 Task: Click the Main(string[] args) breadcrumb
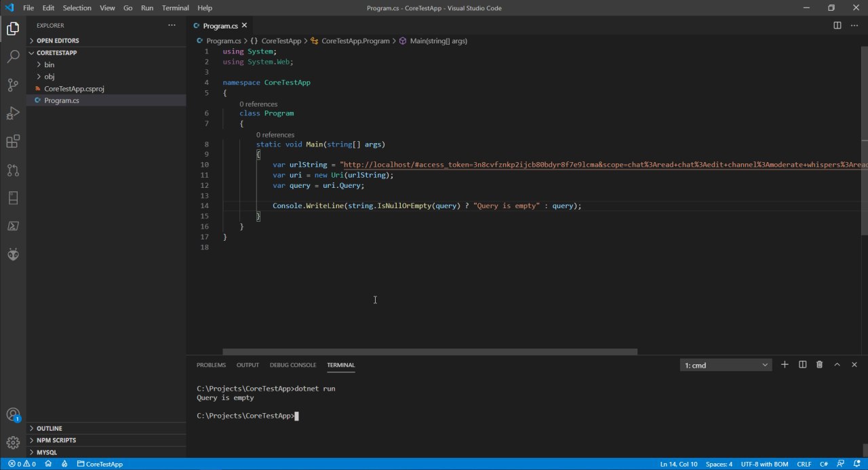coord(433,41)
